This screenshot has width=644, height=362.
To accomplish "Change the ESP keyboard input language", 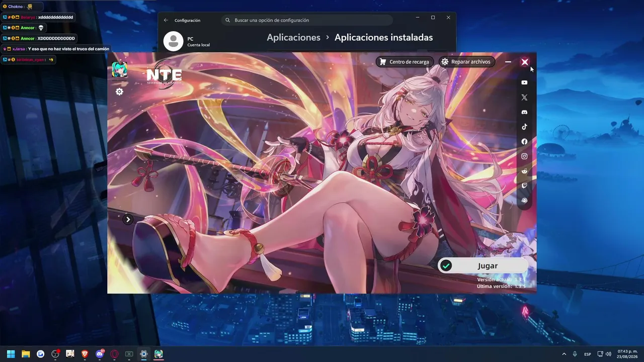I will click(588, 354).
